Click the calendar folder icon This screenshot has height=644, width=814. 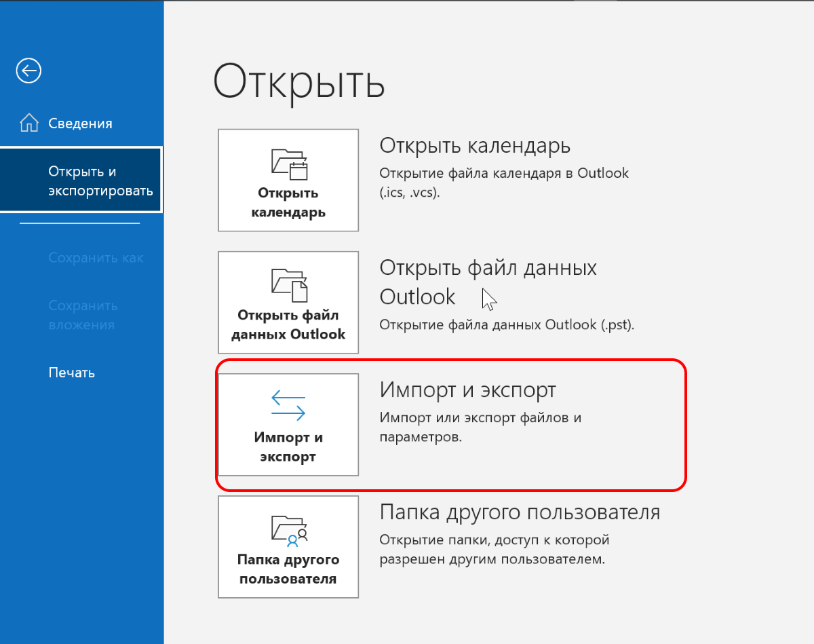(290, 163)
